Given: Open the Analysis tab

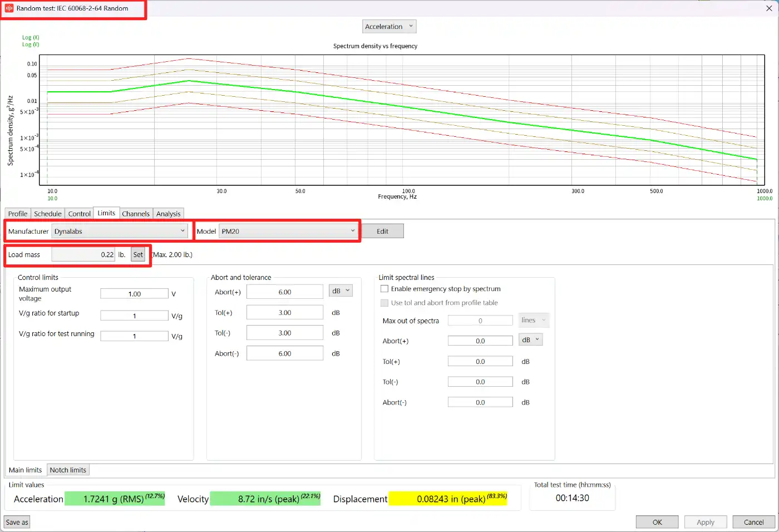Looking at the screenshot, I should click(168, 214).
